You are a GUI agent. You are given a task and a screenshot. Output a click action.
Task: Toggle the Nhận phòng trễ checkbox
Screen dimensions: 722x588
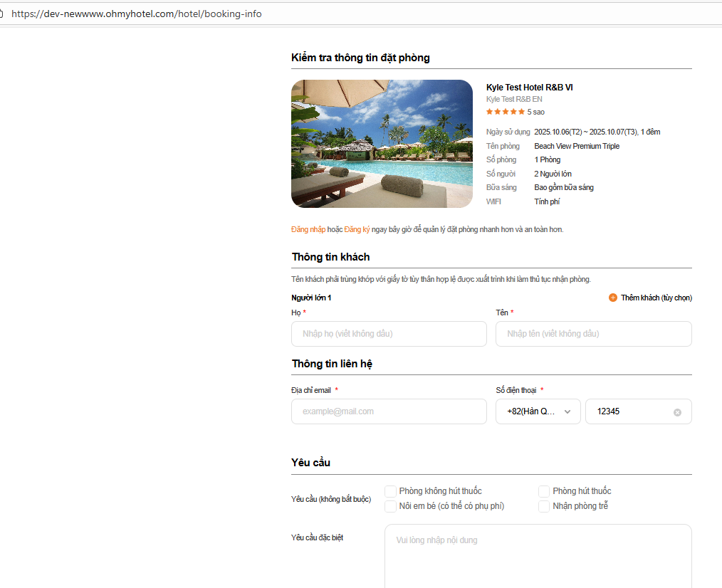coord(544,506)
